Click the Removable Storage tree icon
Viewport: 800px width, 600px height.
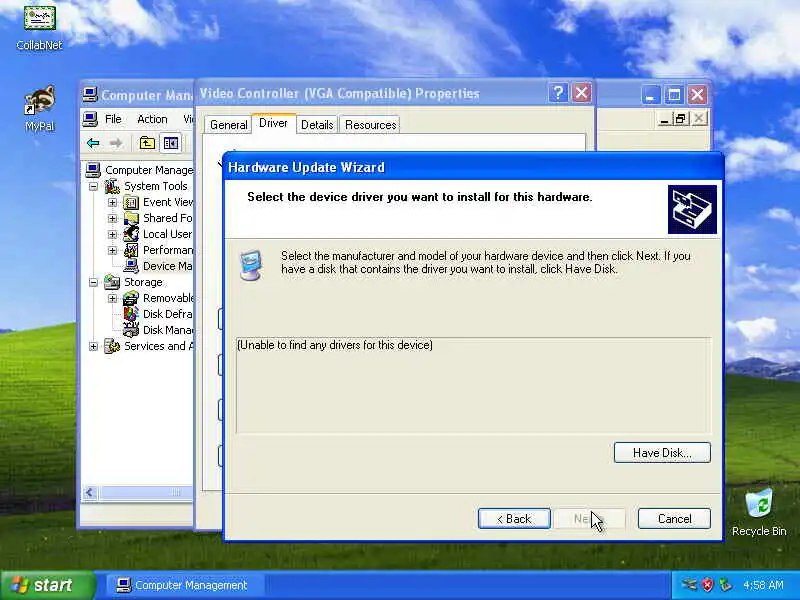(x=131, y=298)
